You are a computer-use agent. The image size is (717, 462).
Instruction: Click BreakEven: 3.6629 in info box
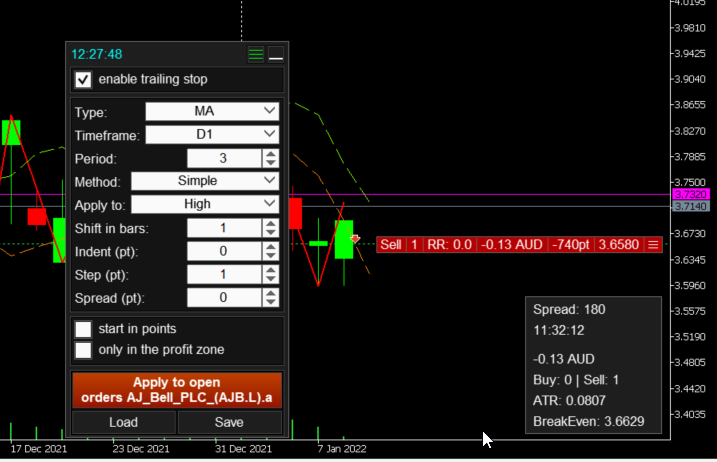pyautogui.click(x=589, y=422)
